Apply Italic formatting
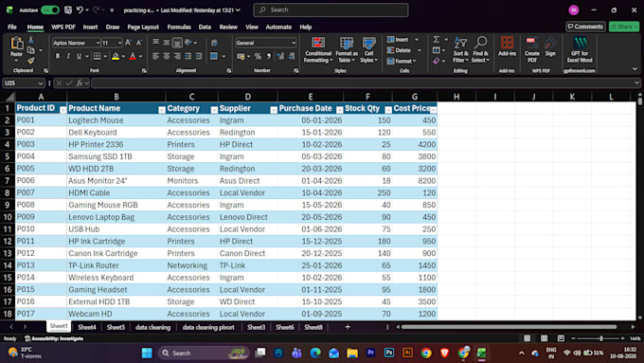This screenshot has height=363, width=644. point(68,56)
